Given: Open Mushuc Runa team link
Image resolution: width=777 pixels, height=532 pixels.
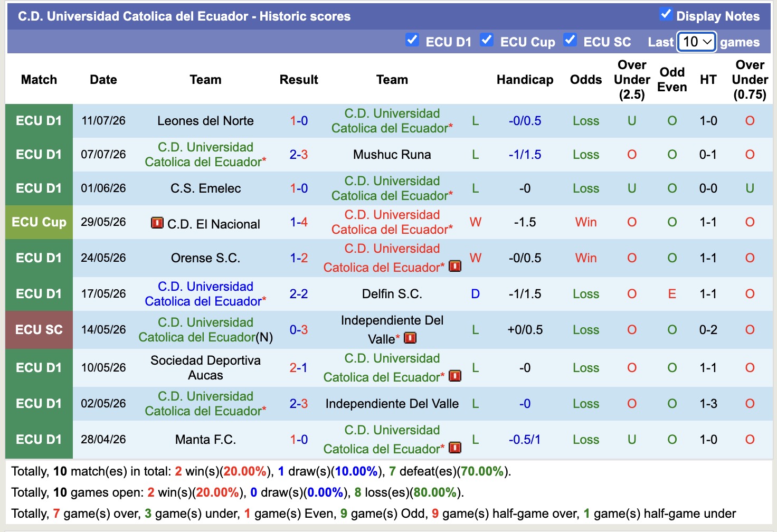Looking at the screenshot, I should pyautogui.click(x=392, y=155).
